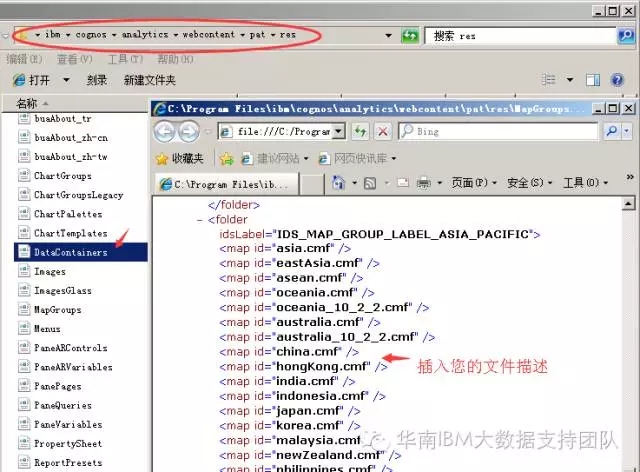Click the ImagesGlass file icon
Screen dimensions: 640x472
(24, 290)
